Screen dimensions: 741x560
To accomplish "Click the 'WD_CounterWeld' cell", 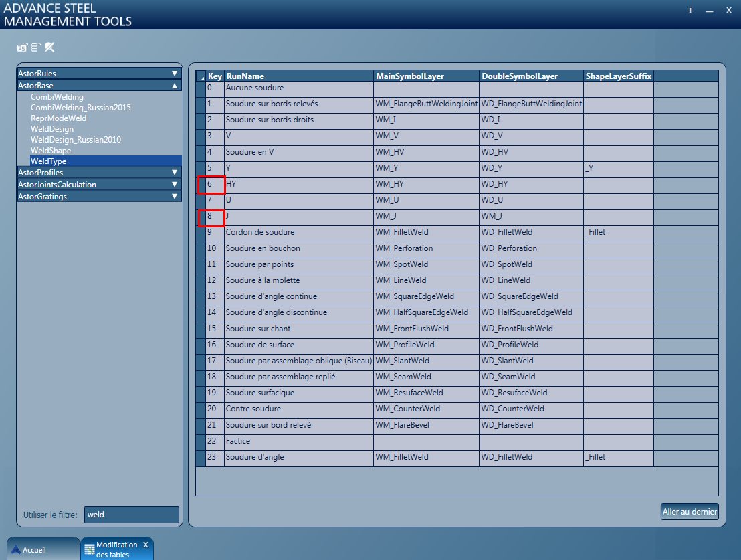I will pos(531,409).
